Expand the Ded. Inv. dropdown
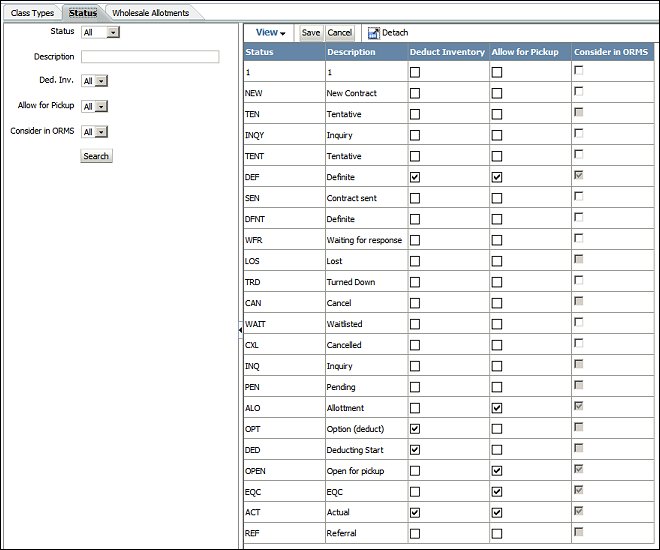The image size is (660, 550). pyautogui.click(x=94, y=81)
